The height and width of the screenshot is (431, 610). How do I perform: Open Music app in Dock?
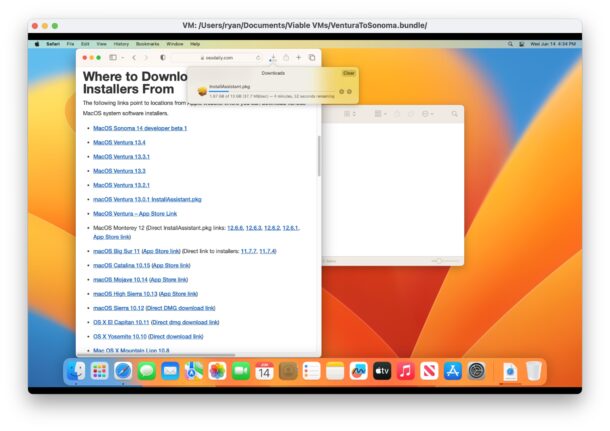(x=405, y=371)
